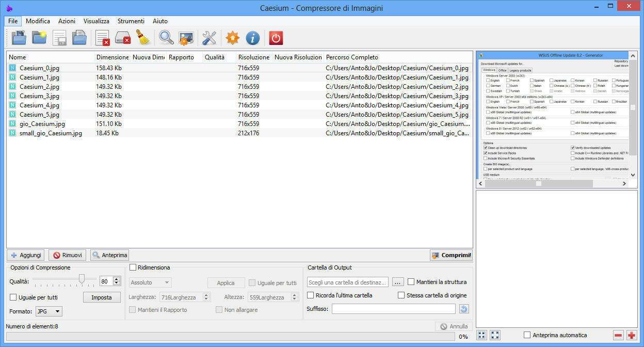Enable the Ridimensiona checkbox
The height and width of the screenshot is (347, 644).
click(133, 267)
